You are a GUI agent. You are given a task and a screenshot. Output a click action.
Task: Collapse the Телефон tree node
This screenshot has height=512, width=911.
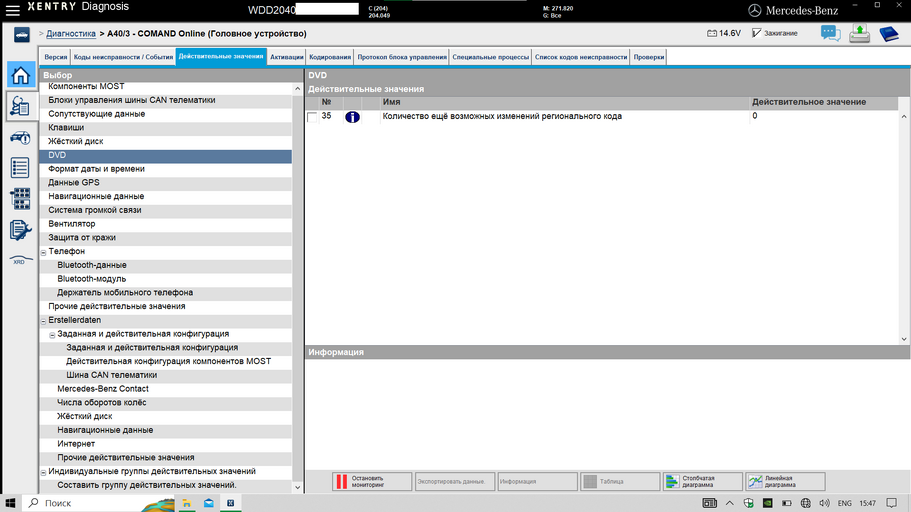[44, 252]
